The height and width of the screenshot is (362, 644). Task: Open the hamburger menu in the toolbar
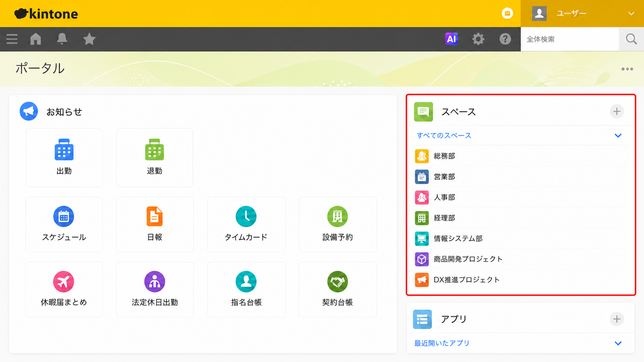coord(12,39)
